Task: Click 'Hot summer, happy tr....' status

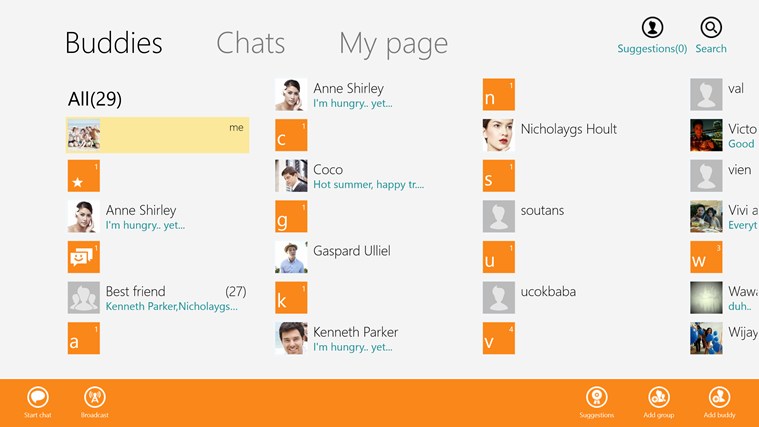Action: [x=368, y=184]
